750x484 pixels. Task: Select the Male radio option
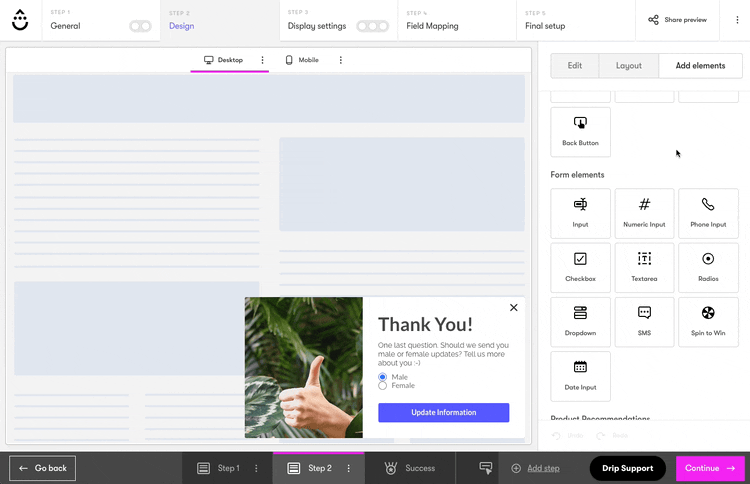pyautogui.click(x=383, y=377)
